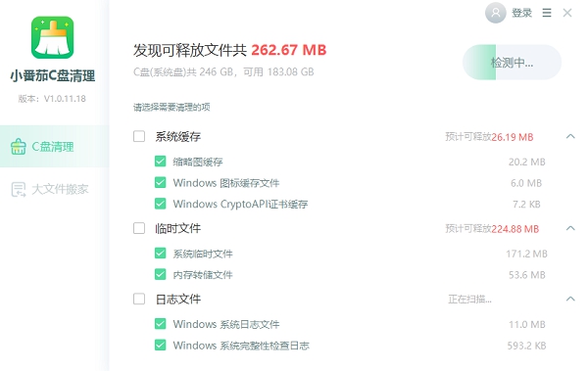Viewport: 588px width, 371px height.
Task: Click the green broom app logo
Action: coord(52,37)
